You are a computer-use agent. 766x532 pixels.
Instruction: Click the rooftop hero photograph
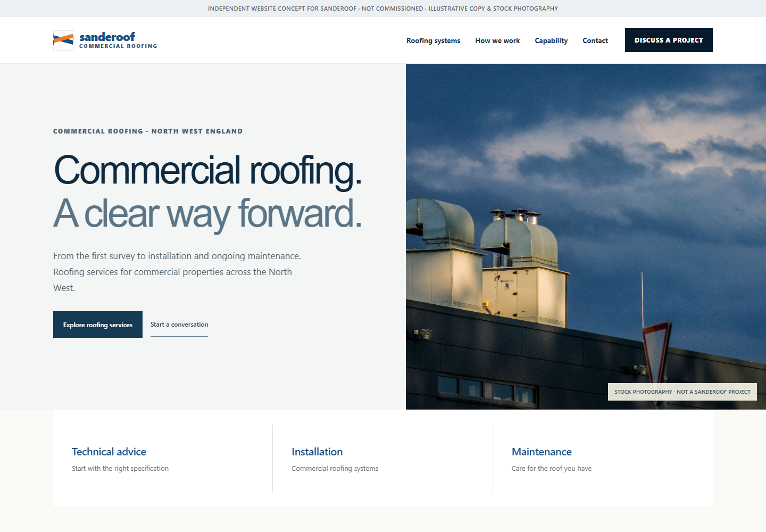[586, 237]
